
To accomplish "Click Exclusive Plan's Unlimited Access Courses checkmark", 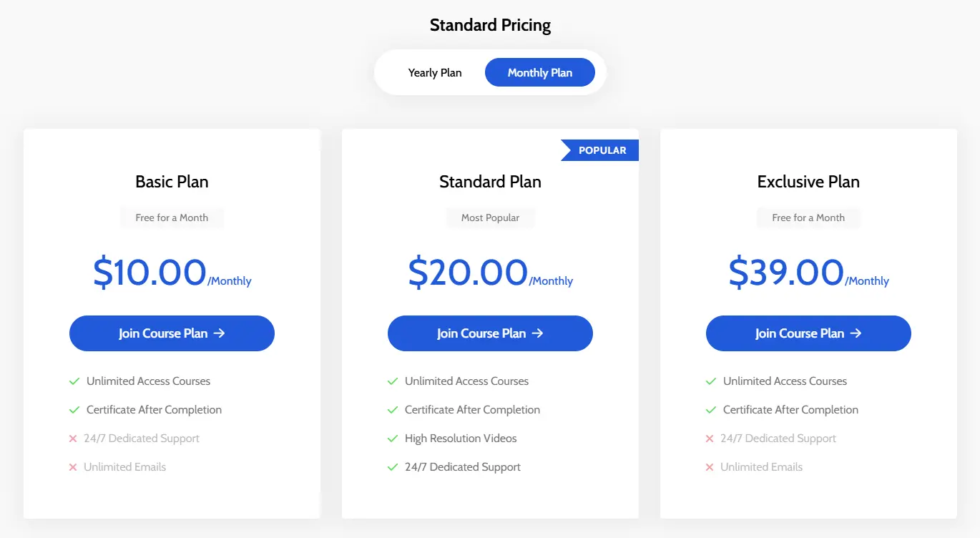I will pos(711,381).
